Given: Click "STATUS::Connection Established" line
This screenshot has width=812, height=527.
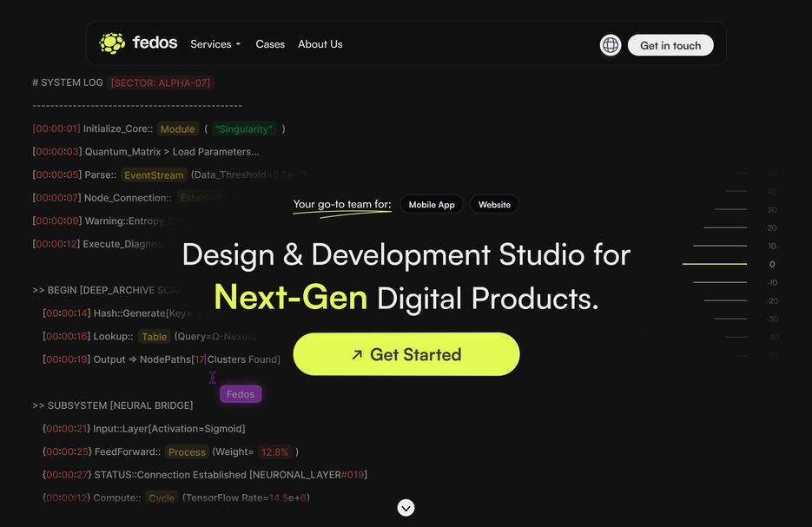Looking at the screenshot, I should pyautogui.click(x=230, y=475).
